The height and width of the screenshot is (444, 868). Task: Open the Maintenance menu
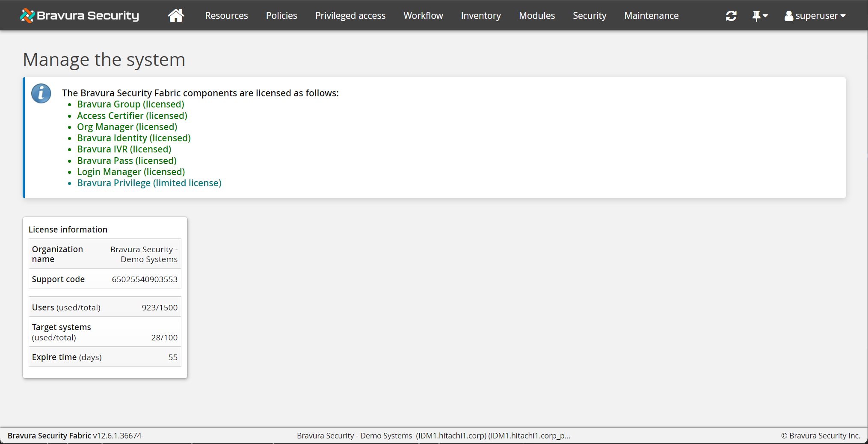[651, 15]
